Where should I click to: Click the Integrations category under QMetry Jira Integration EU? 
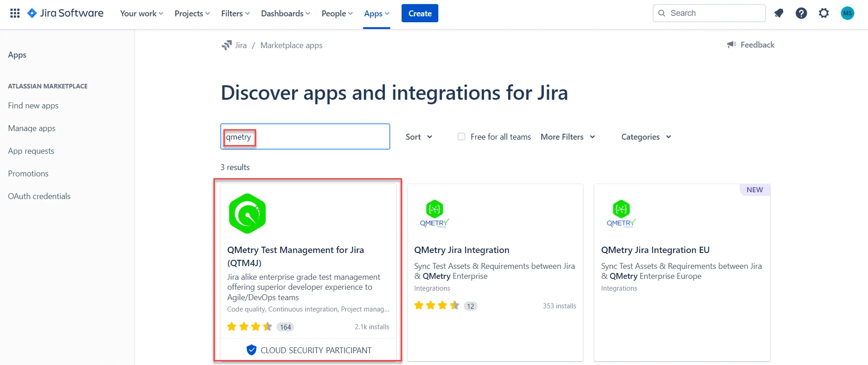619,288
